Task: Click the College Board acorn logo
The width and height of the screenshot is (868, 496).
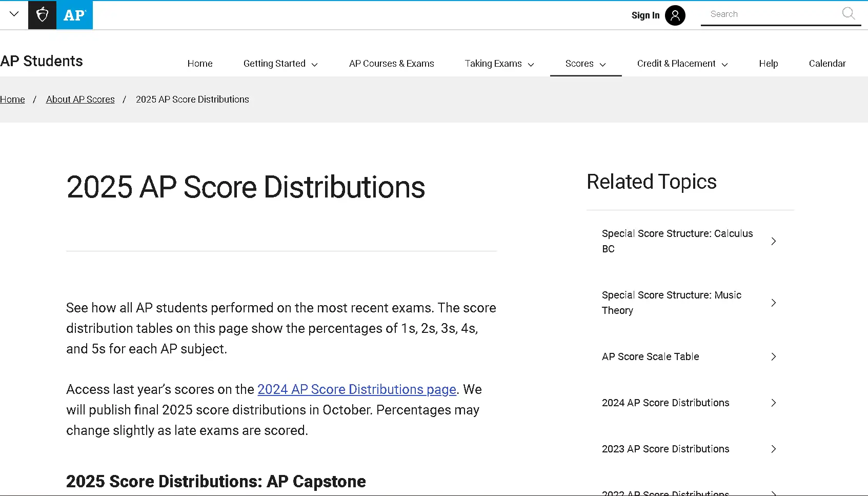Action: pos(42,15)
